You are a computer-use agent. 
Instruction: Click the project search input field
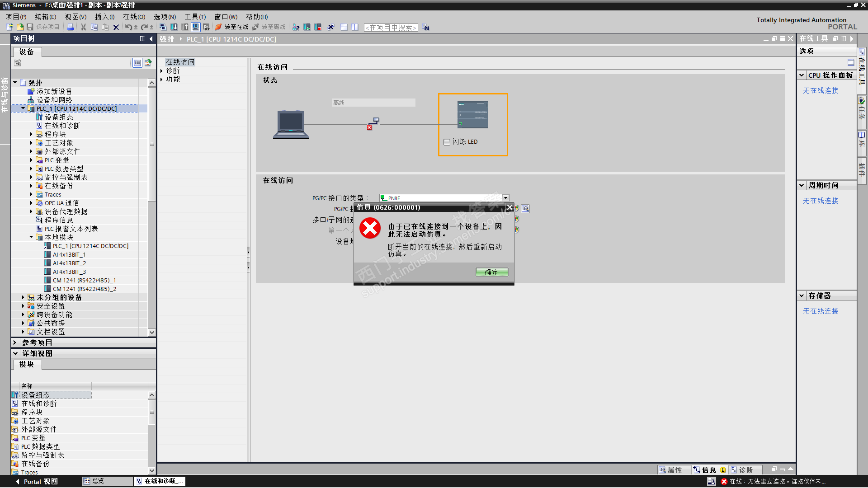click(x=391, y=28)
